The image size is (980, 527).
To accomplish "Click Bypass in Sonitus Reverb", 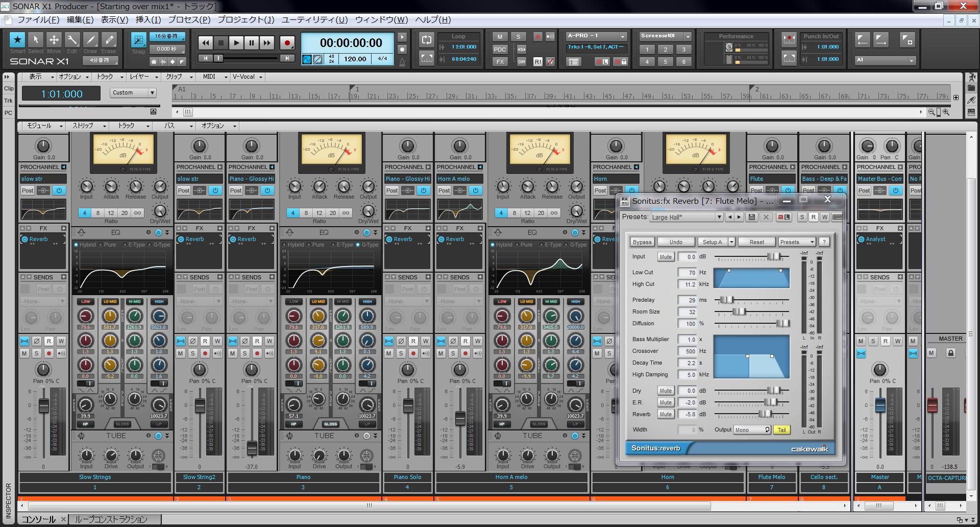I will click(x=642, y=242).
